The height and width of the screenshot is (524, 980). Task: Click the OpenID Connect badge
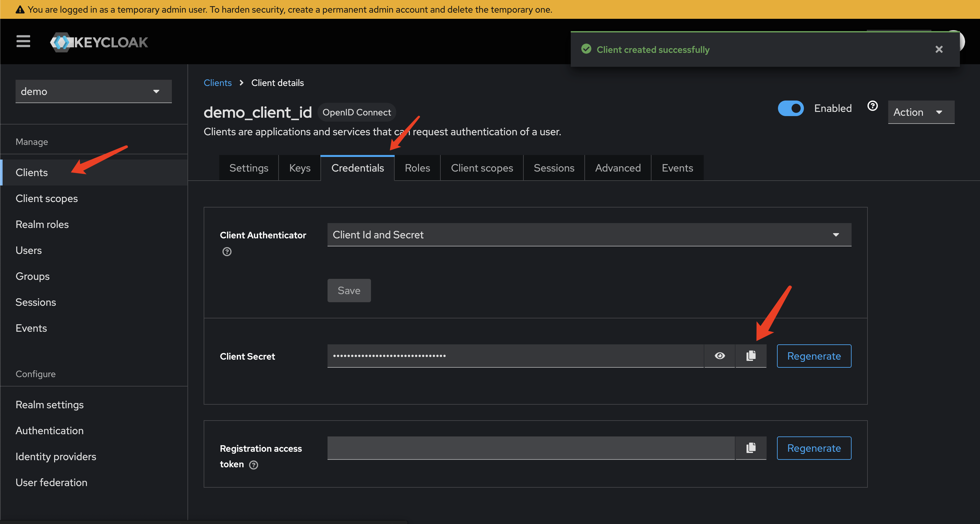tap(356, 112)
